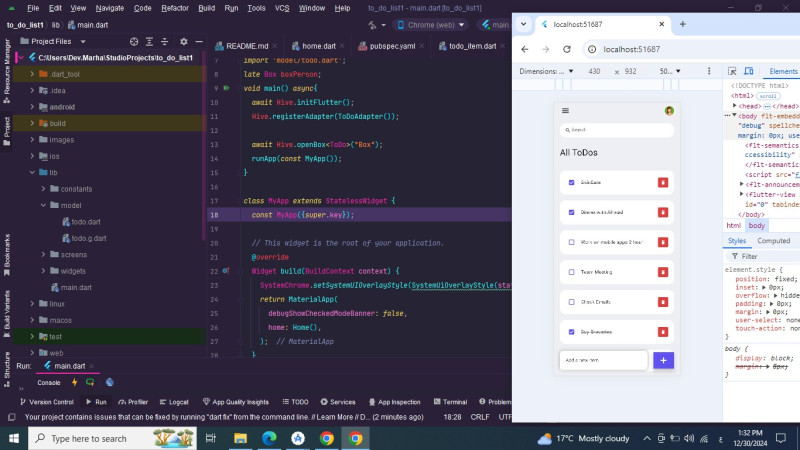
Task: Switch to the pubspec.yaml editor tab
Action: 395,46
